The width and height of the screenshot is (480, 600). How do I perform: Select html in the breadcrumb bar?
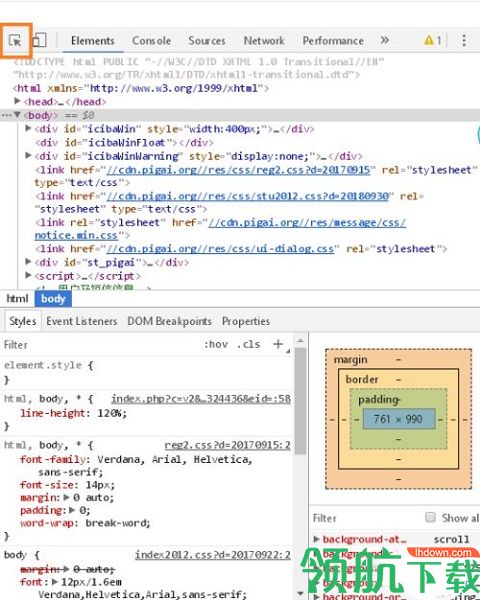pos(17,298)
